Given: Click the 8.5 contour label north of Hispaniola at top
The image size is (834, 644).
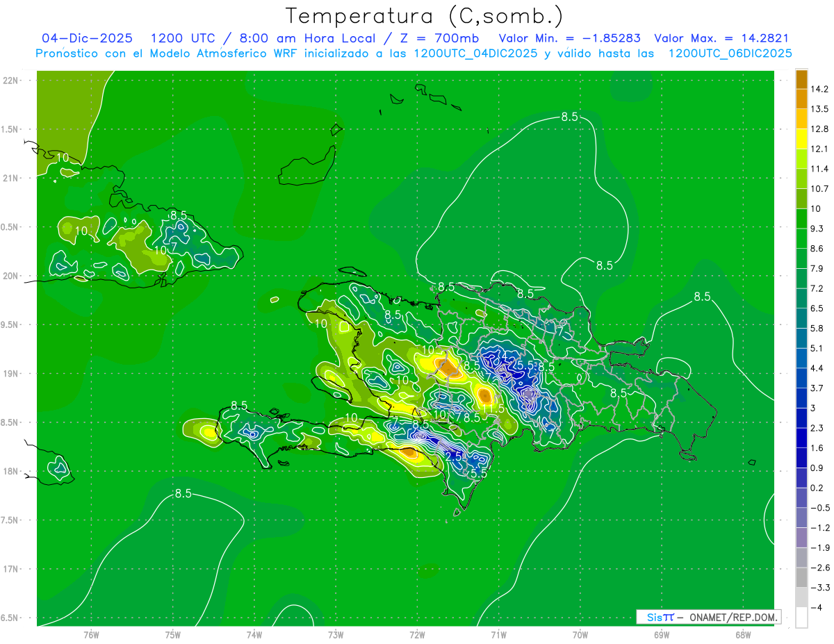Looking at the screenshot, I should pos(569,117).
